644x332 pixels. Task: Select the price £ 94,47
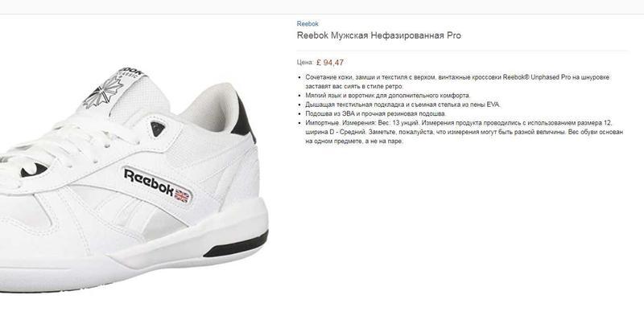click(330, 63)
